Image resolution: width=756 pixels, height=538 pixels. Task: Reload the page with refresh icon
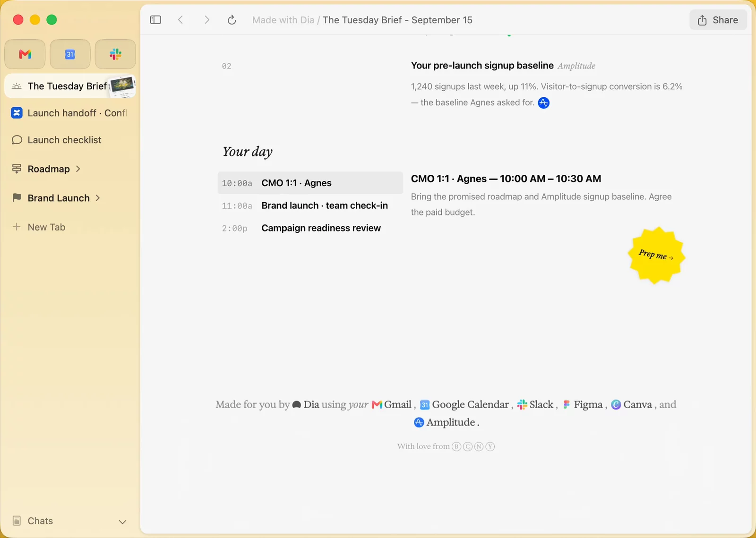[232, 20]
